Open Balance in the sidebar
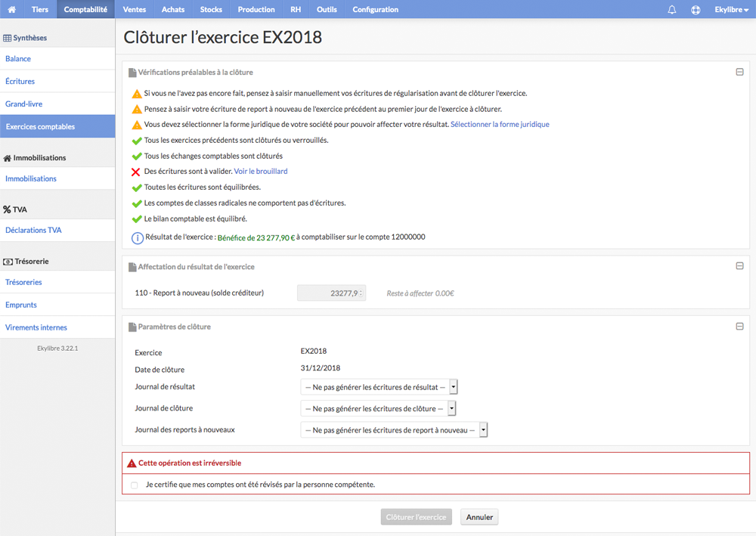Screen dimensions: 756x536 click(57, 59)
